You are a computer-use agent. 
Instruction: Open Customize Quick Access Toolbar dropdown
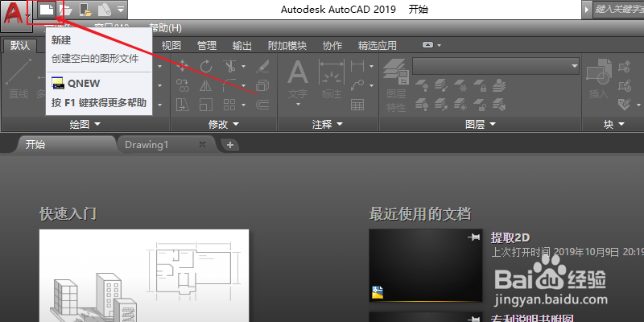coord(120,9)
